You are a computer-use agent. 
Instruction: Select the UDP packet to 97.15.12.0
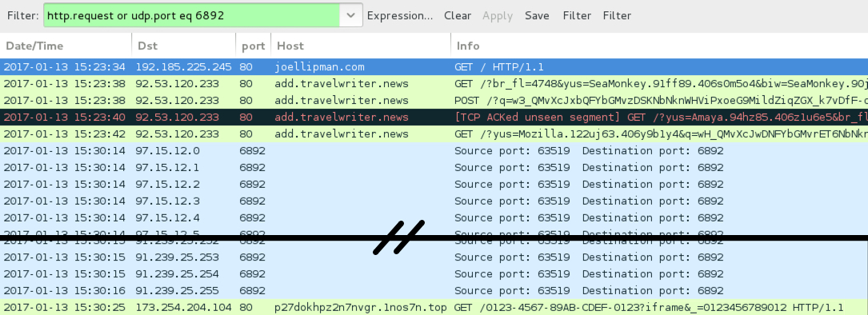tap(434, 150)
